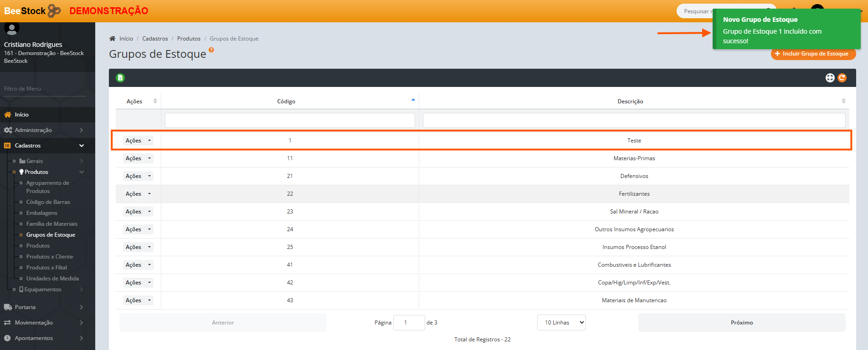Click the fullscreen icon in table header
This screenshot has height=350, width=868.
pos(830,78)
